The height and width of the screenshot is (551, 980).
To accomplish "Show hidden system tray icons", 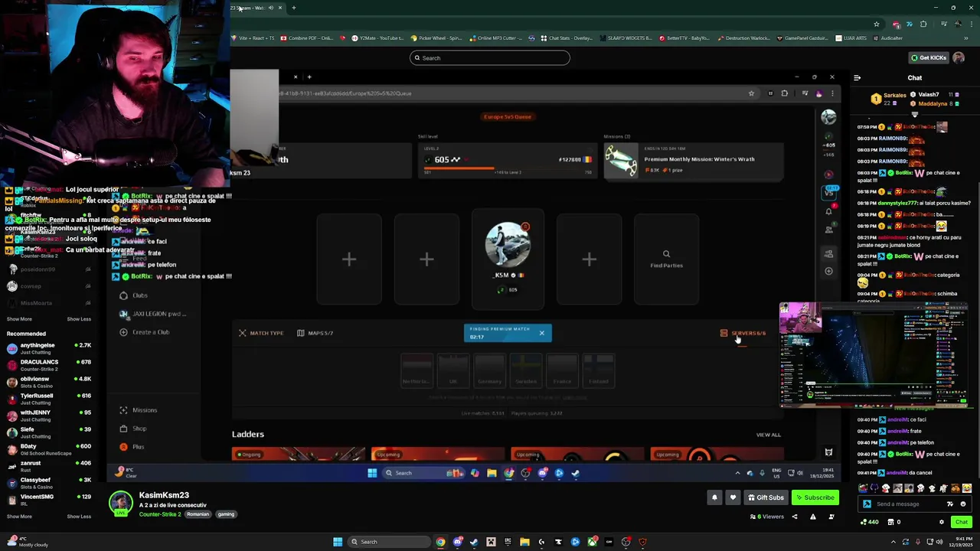I will point(893,542).
